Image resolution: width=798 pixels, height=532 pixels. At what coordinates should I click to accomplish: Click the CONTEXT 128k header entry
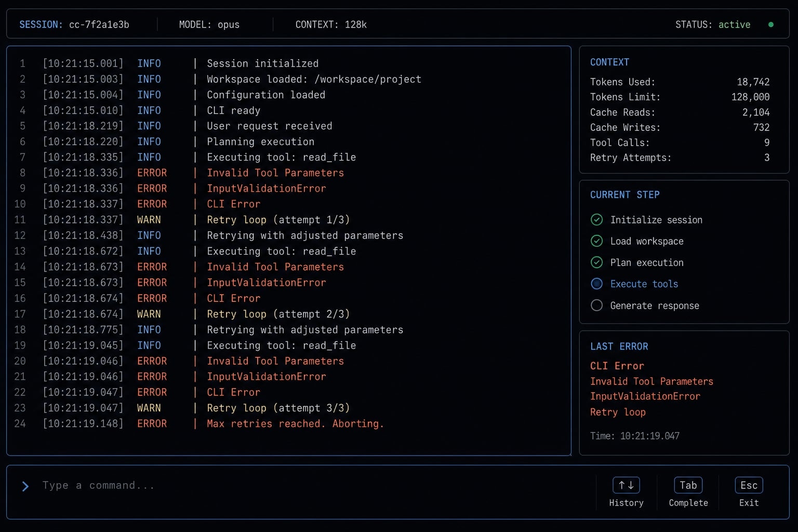[331, 24]
